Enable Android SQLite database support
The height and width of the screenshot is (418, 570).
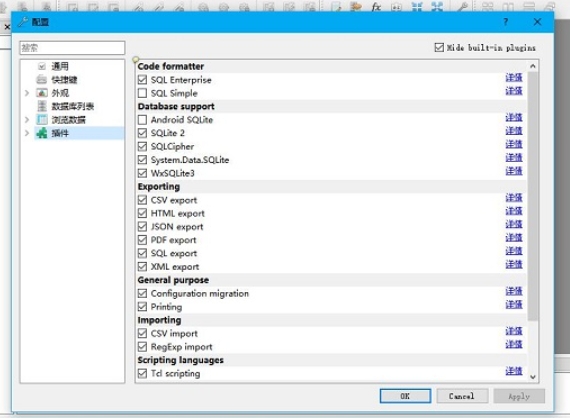coord(142,120)
